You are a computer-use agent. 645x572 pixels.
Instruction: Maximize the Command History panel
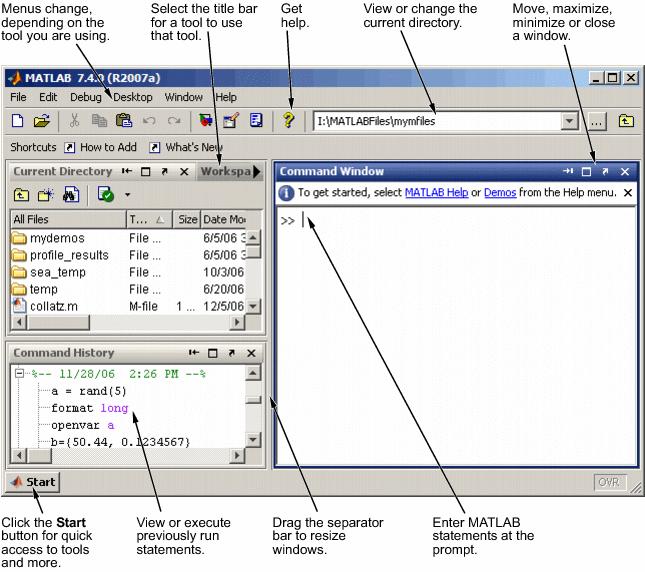pyautogui.click(x=213, y=353)
